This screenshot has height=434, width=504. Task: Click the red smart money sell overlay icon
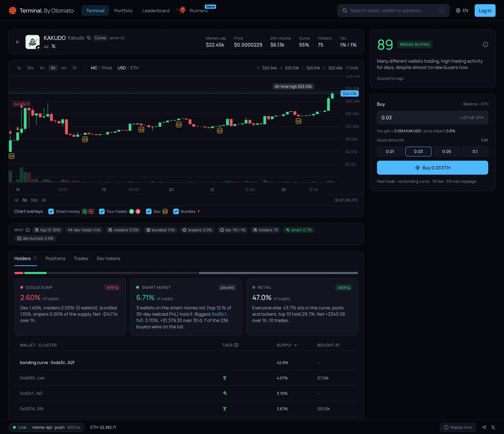pyautogui.click(x=91, y=211)
